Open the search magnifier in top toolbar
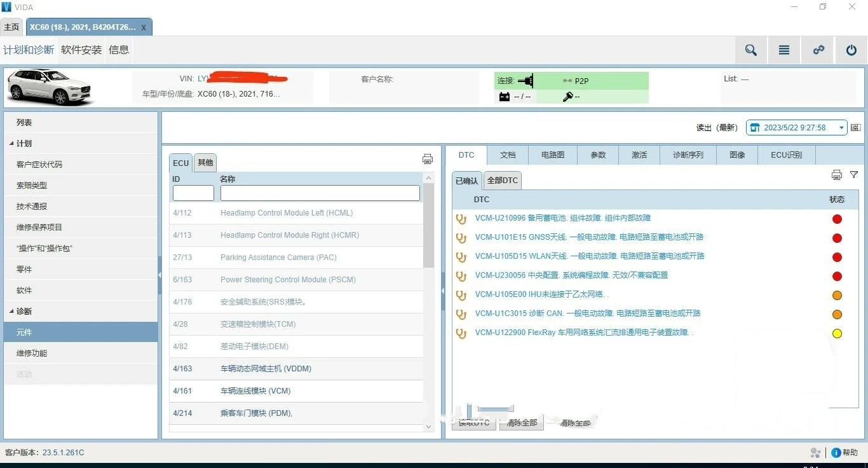The image size is (868, 468). [x=751, y=50]
